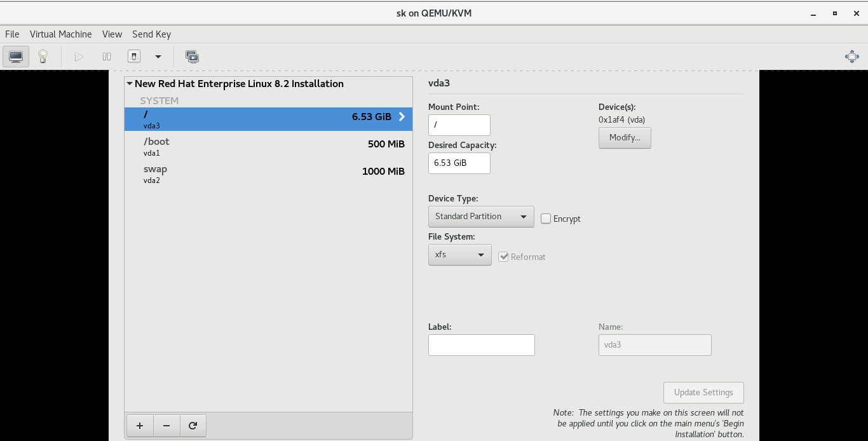Open shutdown options dropdown arrow
Image resolution: width=868 pixels, height=441 pixels.
[x=158, y=57]
